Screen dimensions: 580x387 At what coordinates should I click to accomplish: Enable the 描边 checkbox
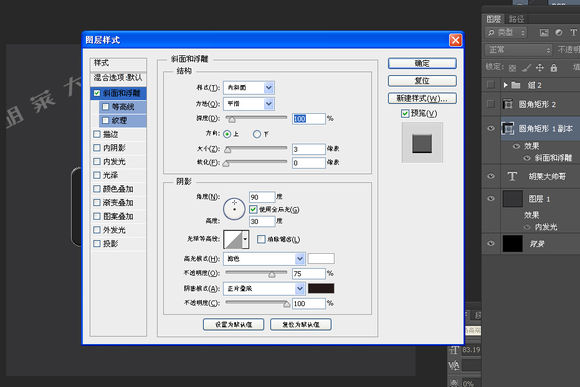click(x=97, y=134)
